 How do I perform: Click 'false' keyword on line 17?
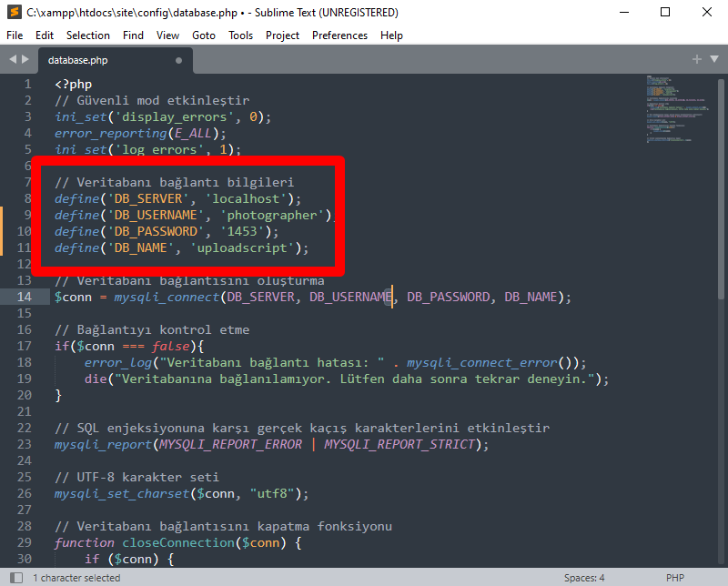(x=170, y=346)
